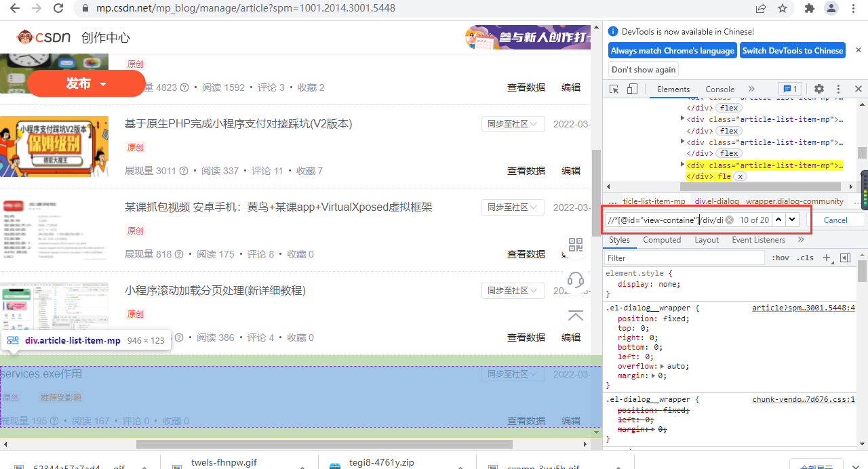868x469 pixels.
Task: Open 同步至社区 dropdown for 某课抓包视频 article
Action: pos(513,207)
